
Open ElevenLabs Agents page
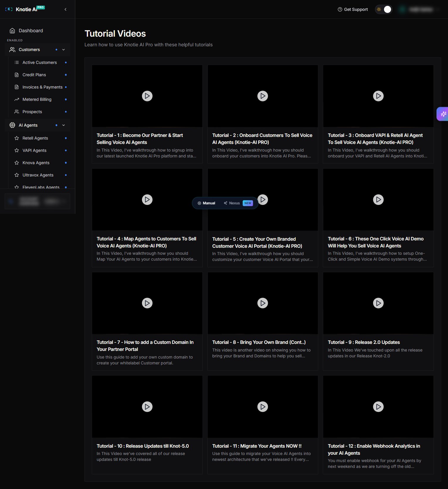(41, 187)
